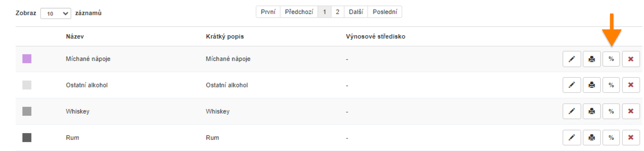
Task: Edit the Ostatní alkohol category
Action: [x=572, y=85]
